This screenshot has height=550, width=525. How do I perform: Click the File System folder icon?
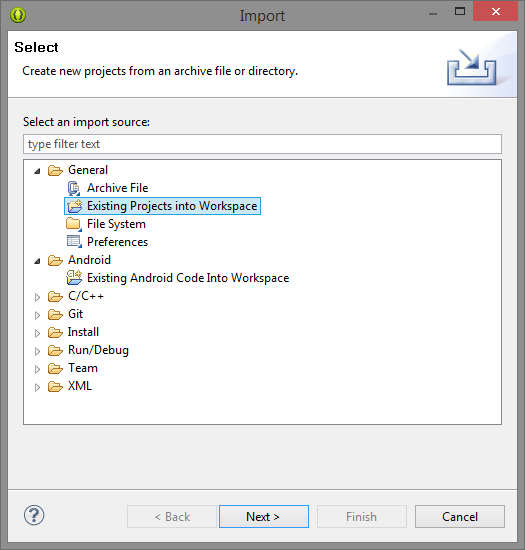74,224
